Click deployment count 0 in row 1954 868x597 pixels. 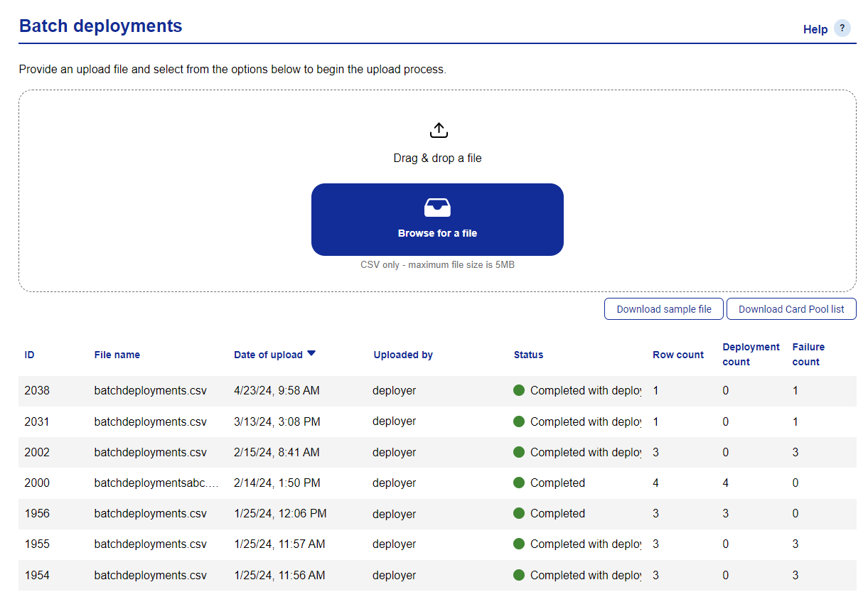point(725,575)
